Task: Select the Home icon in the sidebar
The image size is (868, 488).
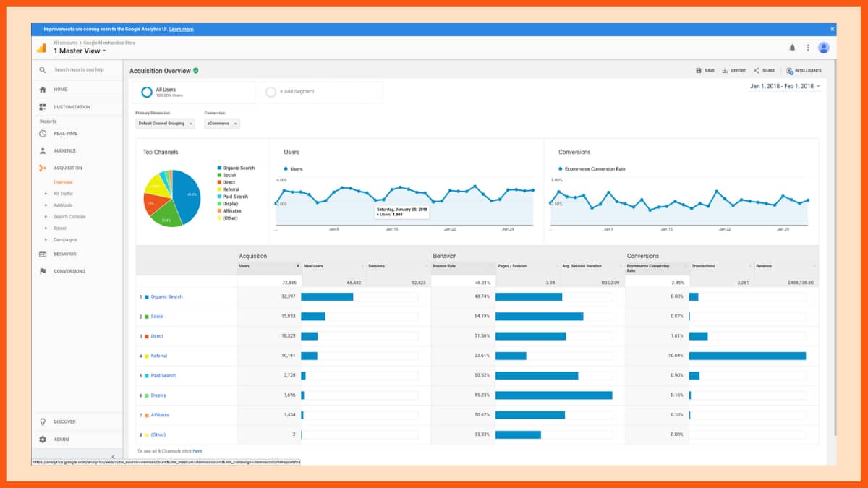Action: click(x=42, y=90)
